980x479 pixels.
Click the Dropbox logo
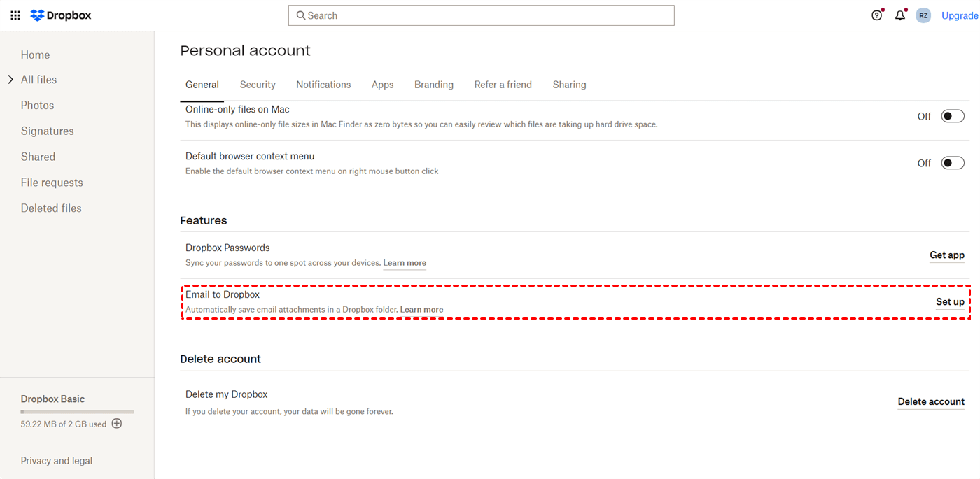pyautogui.click(x=61, y=15)
